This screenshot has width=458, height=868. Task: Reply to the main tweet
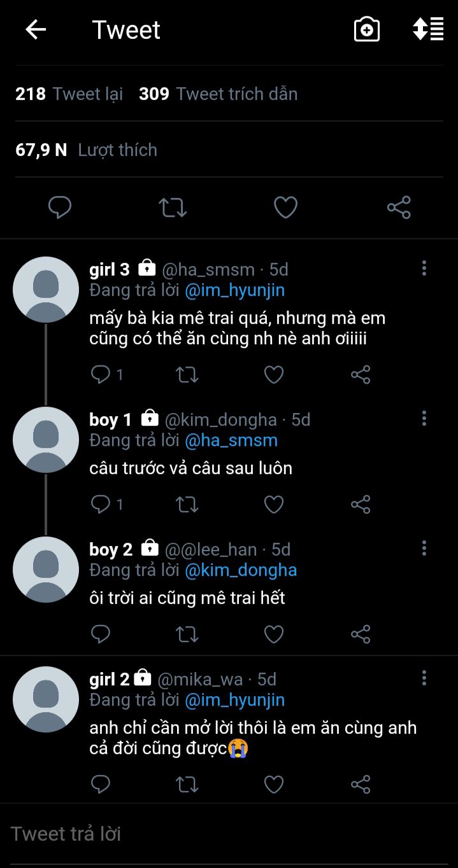[x=60, y=207]
